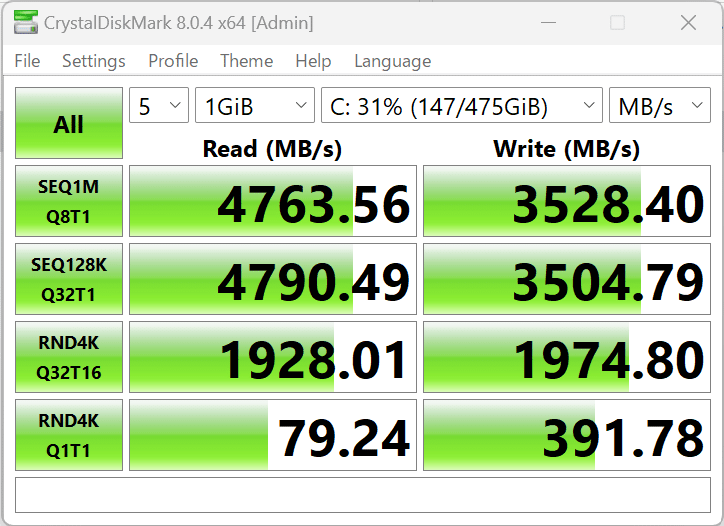The width and height of the screenshot is (724, 526).
Task: Click the RND4K Q32T16 read result 1928.01
Action: (x=273, y=357)
